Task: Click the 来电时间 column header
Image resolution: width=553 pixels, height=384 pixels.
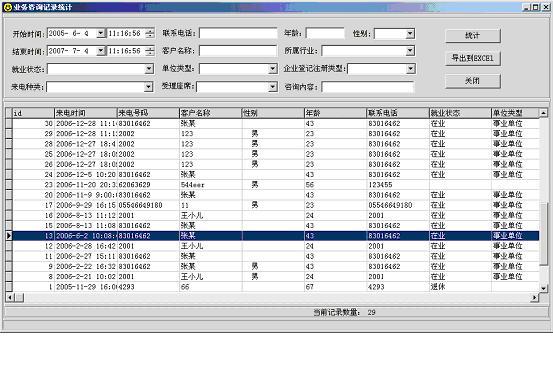Action: [85, 113]
